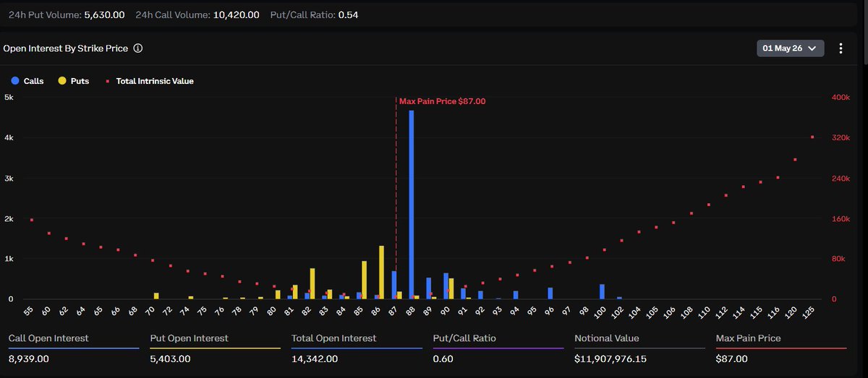
Task: Open the three-dot chart options menu
Action: 841,48
